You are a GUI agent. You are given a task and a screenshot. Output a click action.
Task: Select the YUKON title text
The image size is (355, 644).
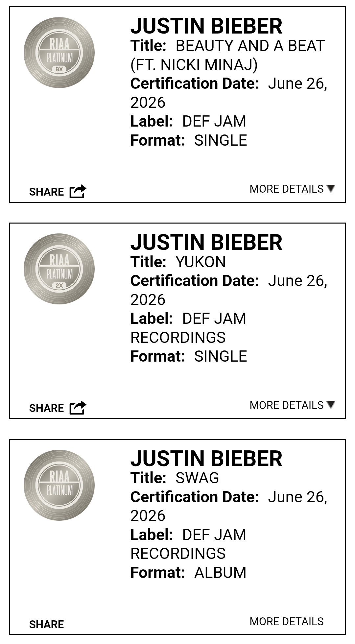201,262
